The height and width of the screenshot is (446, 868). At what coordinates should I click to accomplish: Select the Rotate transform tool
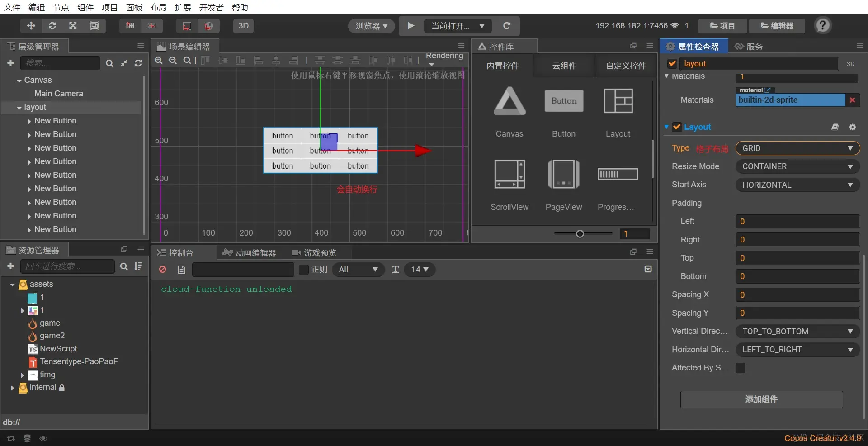pyautogui.click(x=52, y=26)
